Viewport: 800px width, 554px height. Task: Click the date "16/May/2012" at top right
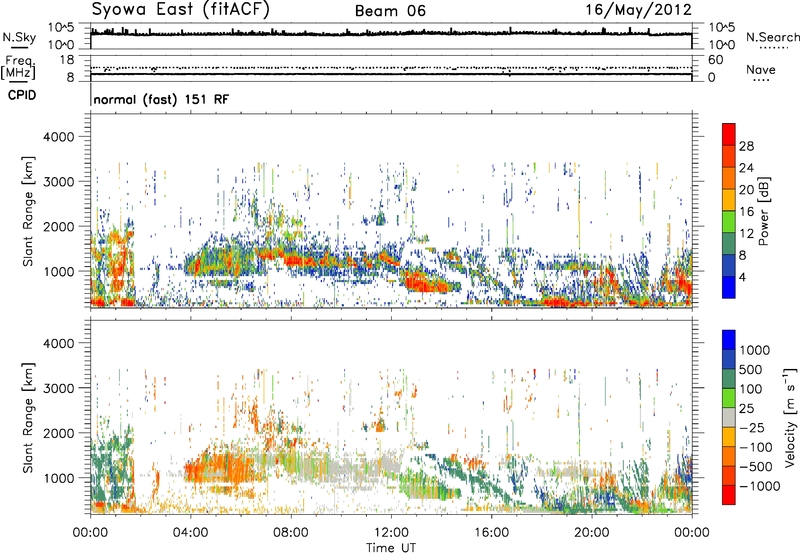638,10
